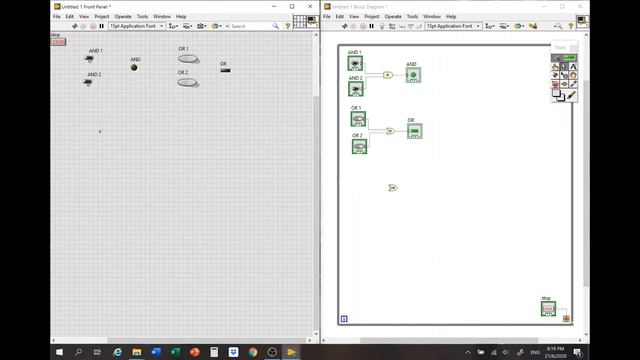Click foreground color swatch in Tools palette
640x360 pixels.
(x=556, y=93)
